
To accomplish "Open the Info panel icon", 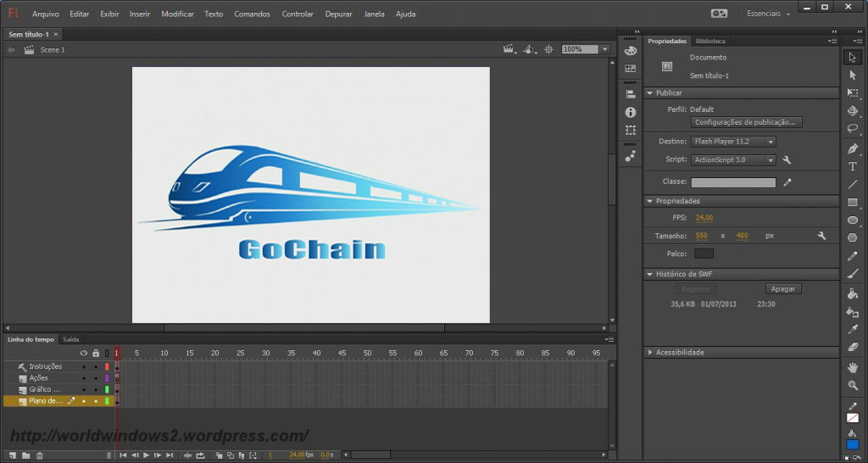I will [630, 113].
